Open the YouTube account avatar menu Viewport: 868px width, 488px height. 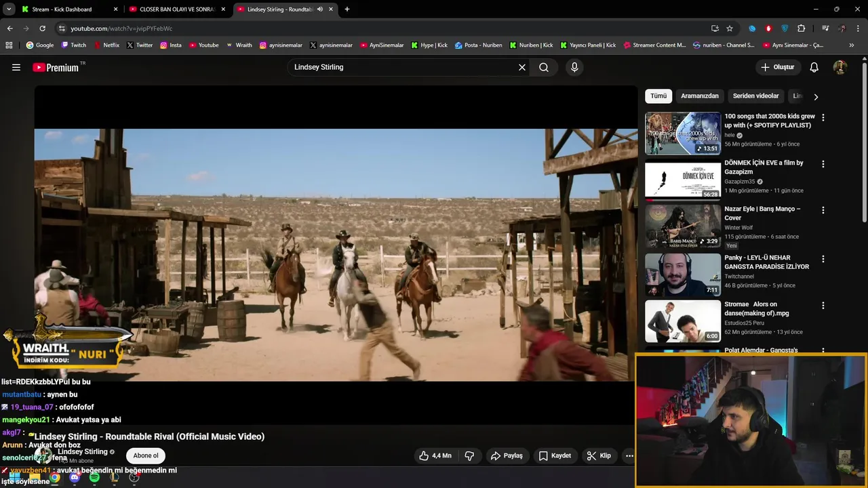coord(840,67)
